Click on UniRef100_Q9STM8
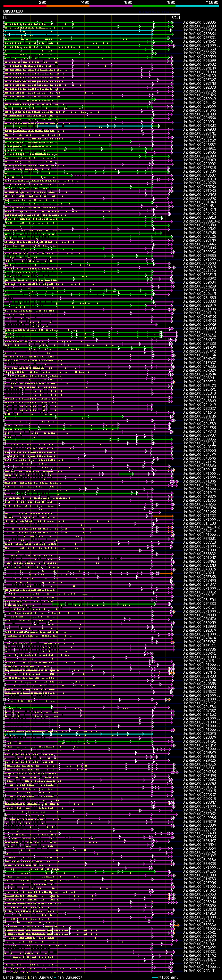The width and height of the screenshot is (222, 980). [x=199, y=84]
